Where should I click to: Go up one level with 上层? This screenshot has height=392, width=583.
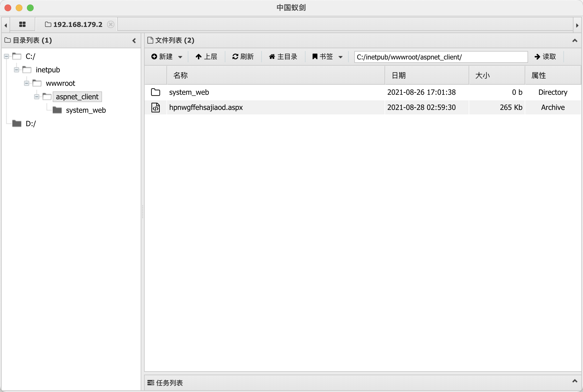[207, 57]
